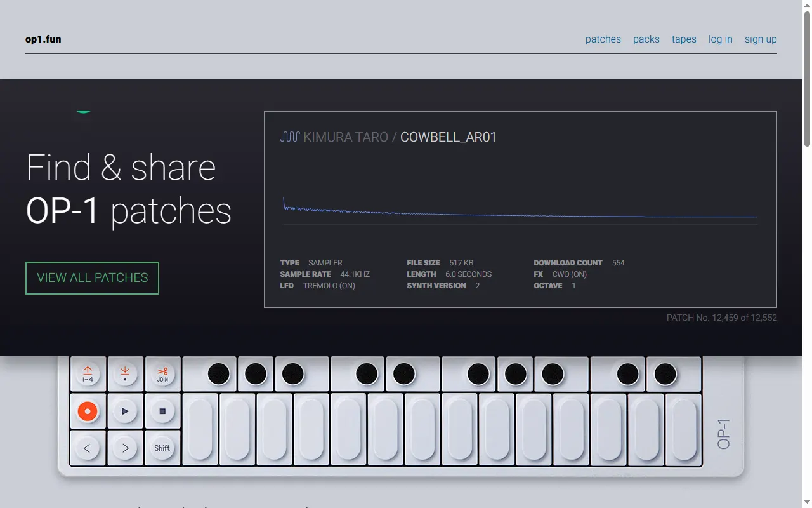Open the COWBELL_AR01 patch link
The height and width of the screenshot is (508, 812).
[x=449, y=137]
